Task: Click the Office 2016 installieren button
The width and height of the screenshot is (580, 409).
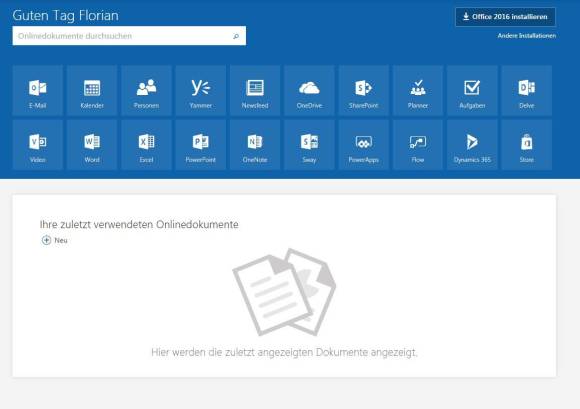Action: point(505,17)
